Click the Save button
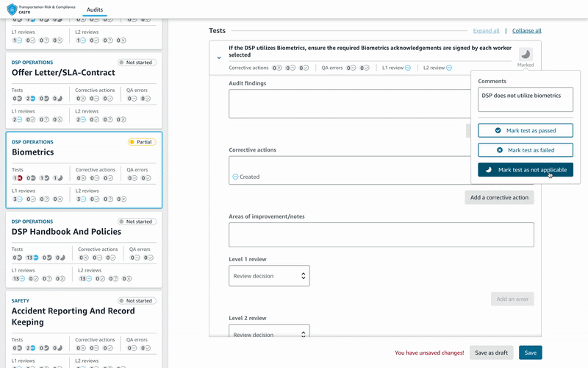Viewport: 588px width, 368px height. pos(530,353)
